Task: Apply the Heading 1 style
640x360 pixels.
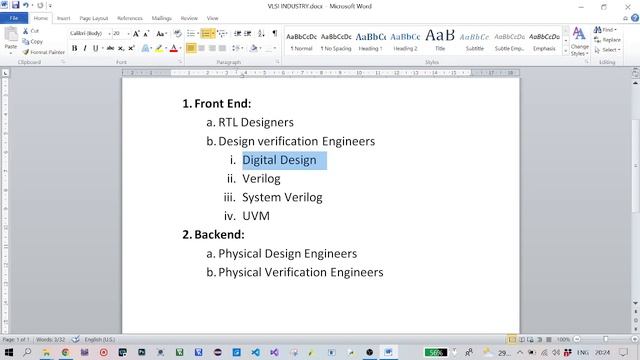Action: click(x=371, y=41)
